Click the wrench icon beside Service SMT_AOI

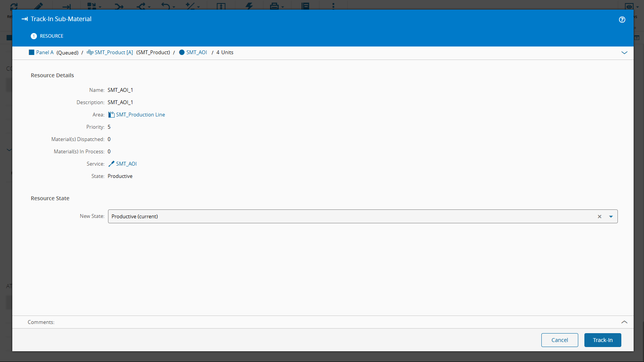(111, 164)
